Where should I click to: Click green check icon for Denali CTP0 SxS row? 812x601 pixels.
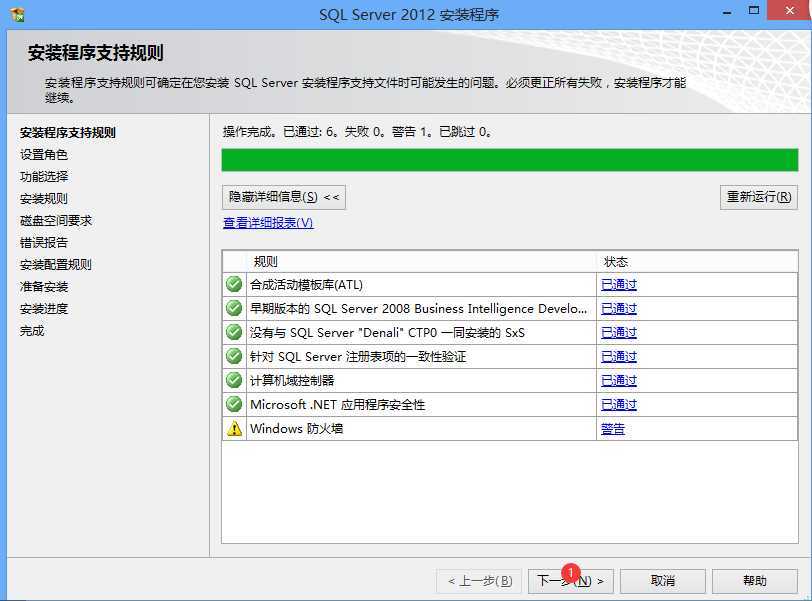point(234,332)
